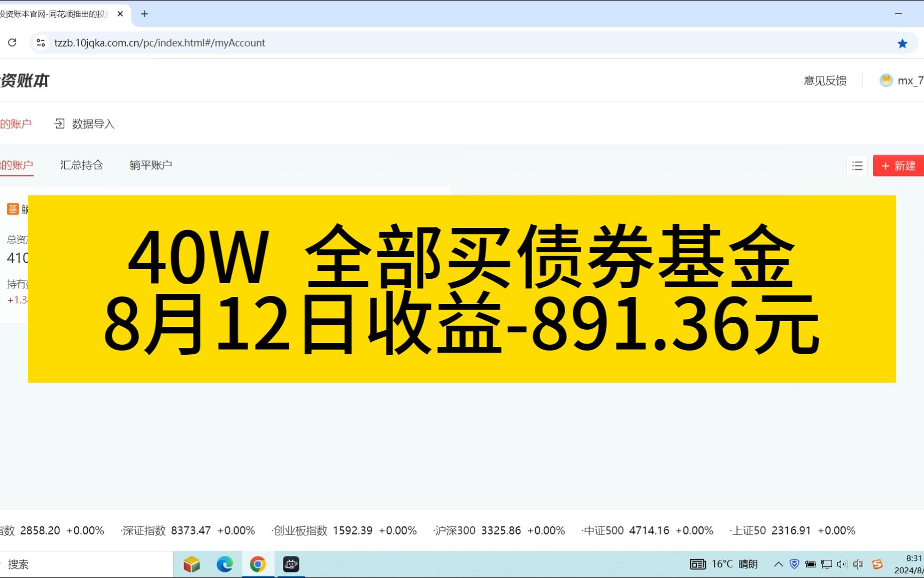The width and height of the screenshot is (924, 578).
Task: Click the 2858.20 index value
Action: (40, 530)
